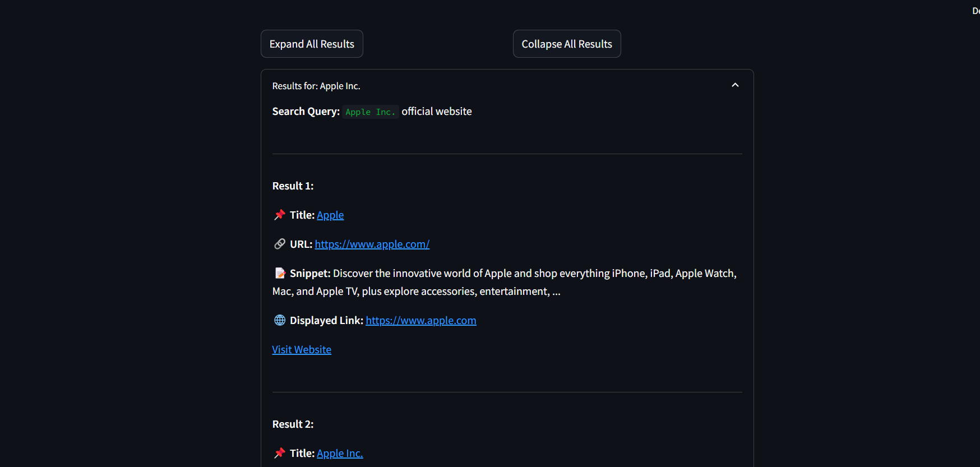The width and height of the screenshot is (980, 467).
Task: Open the Apple title link in Result 1
Action: (330, 215)
